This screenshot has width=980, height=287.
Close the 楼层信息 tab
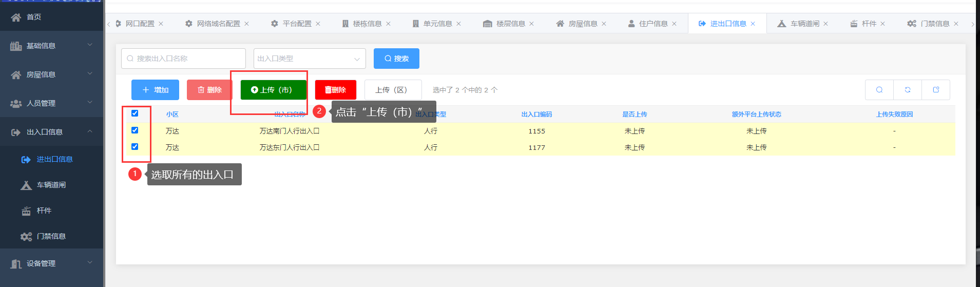tap(531, 24)
